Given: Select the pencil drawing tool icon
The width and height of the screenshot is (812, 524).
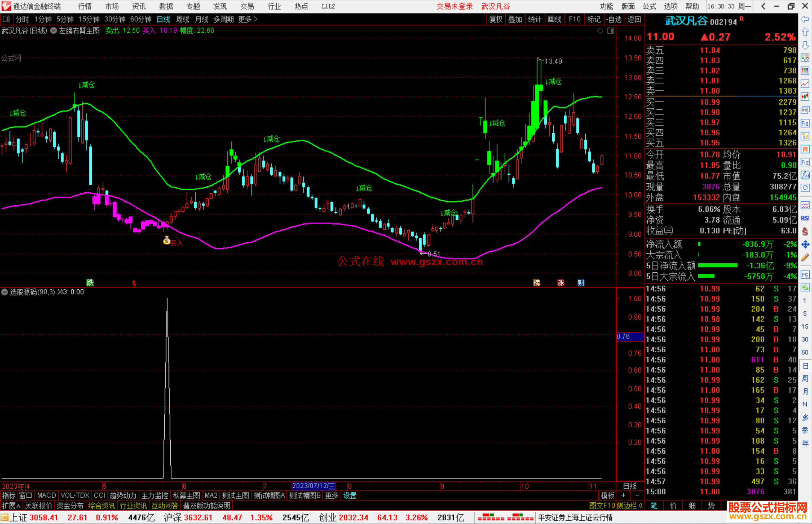Looking at the screenshot, I should tap(805, 258).
